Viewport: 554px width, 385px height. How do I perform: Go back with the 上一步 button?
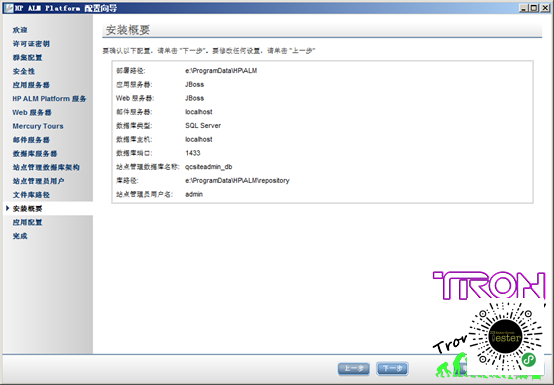[354, 368]
